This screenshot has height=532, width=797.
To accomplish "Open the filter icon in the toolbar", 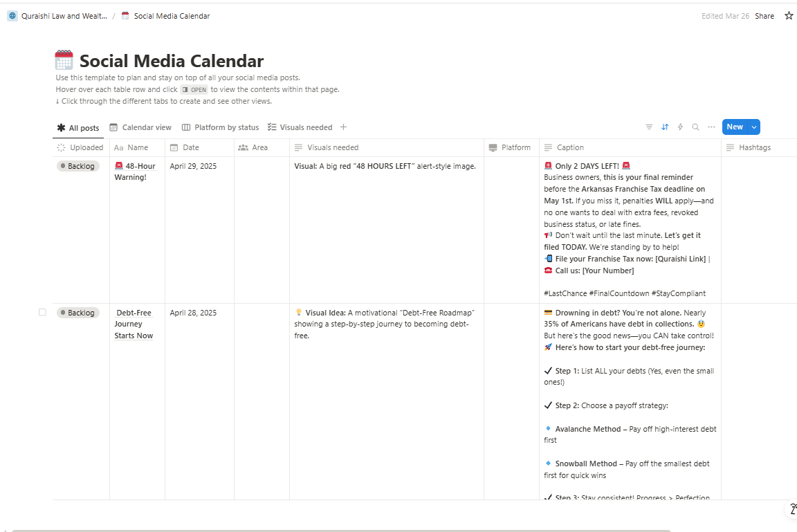I will click(x=649, y=127).
